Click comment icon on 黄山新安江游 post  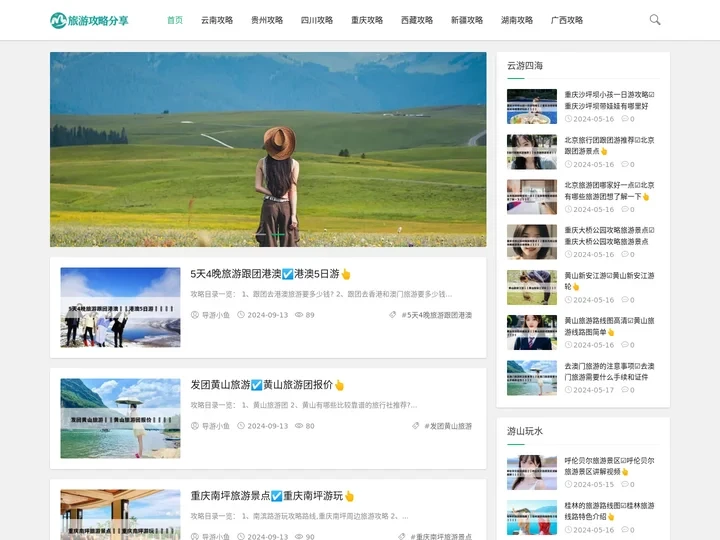(x=624, y=300)
